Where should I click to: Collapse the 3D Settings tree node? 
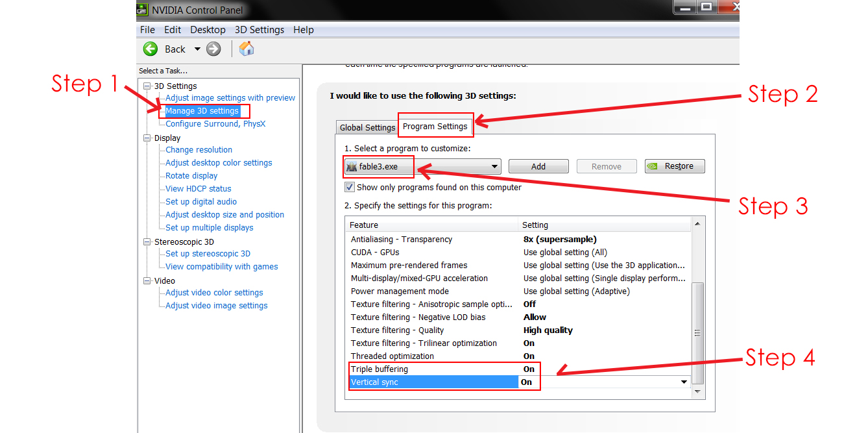(147, 86)
